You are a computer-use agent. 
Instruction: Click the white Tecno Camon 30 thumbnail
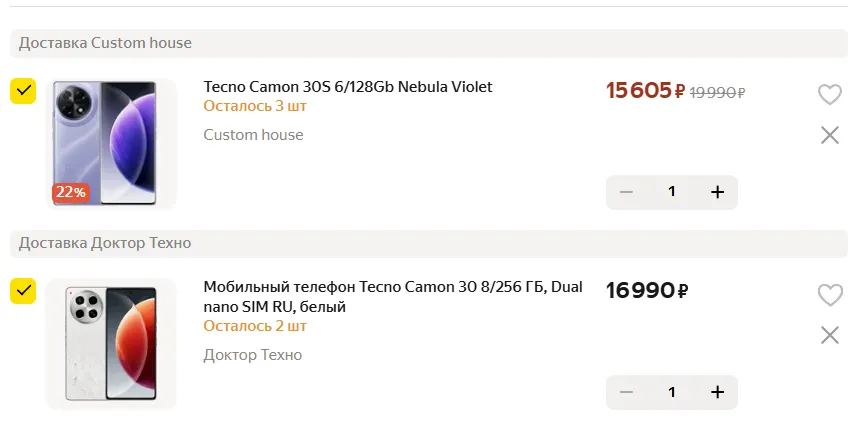pos(111,342)
